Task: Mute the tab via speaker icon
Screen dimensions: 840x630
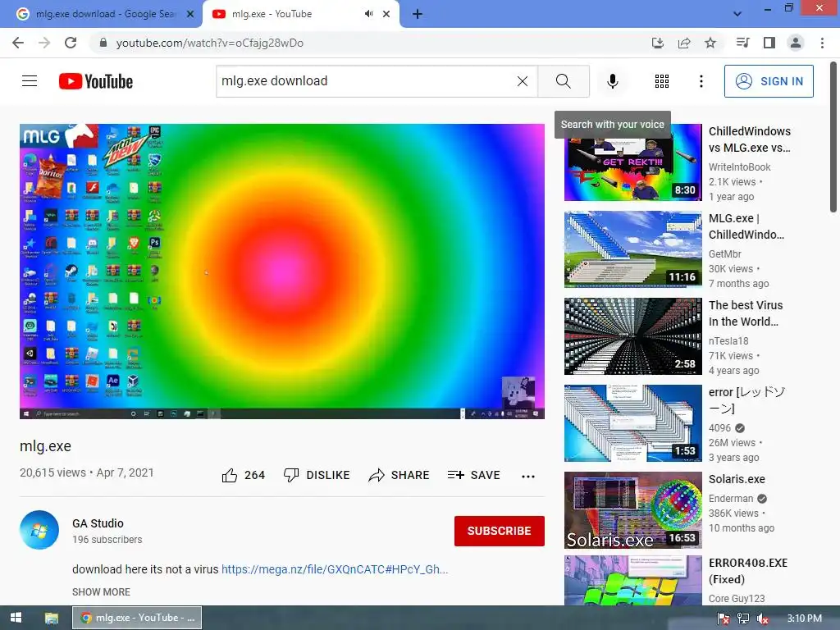Action: point(368,14)
